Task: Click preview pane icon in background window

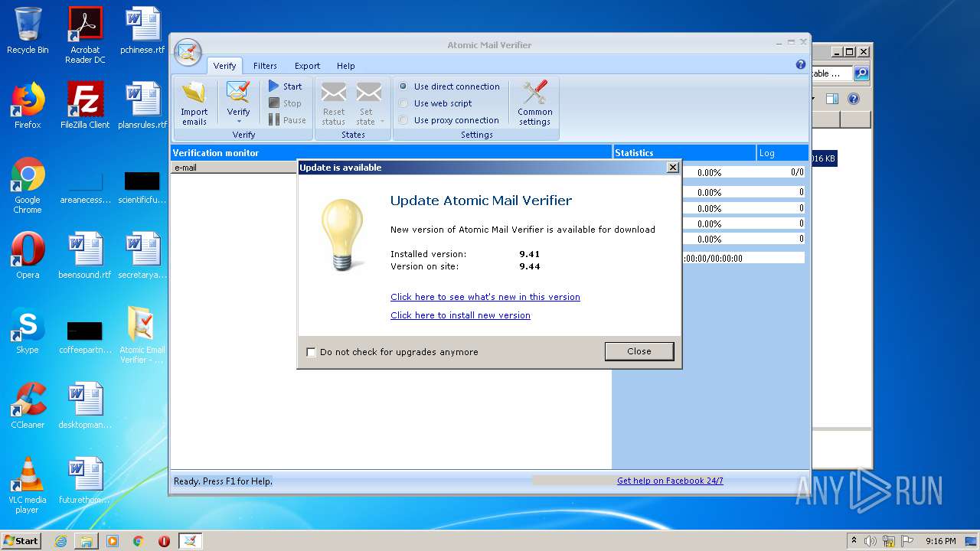Action: (x=832, y=99)
